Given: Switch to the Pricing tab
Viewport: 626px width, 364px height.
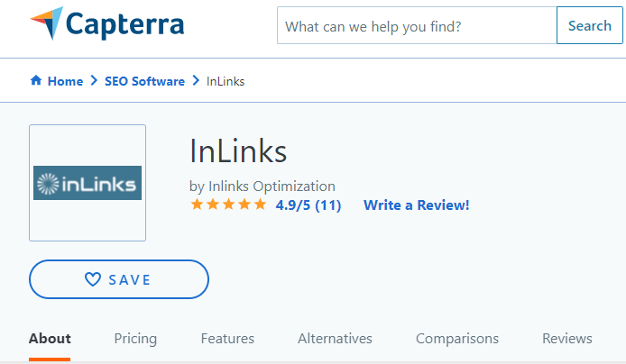Looking at the screenshot, I should pyautogui.click(x=135, y=339).
